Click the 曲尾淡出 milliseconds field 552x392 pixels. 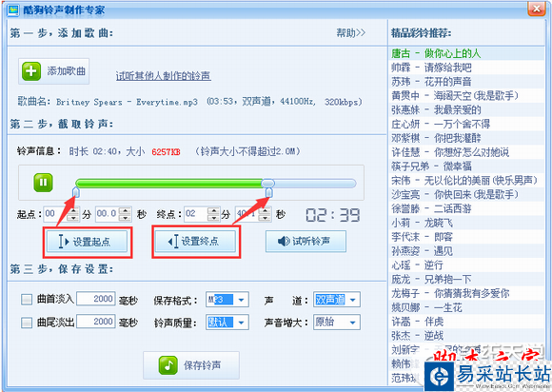click(x=96, y=322)
